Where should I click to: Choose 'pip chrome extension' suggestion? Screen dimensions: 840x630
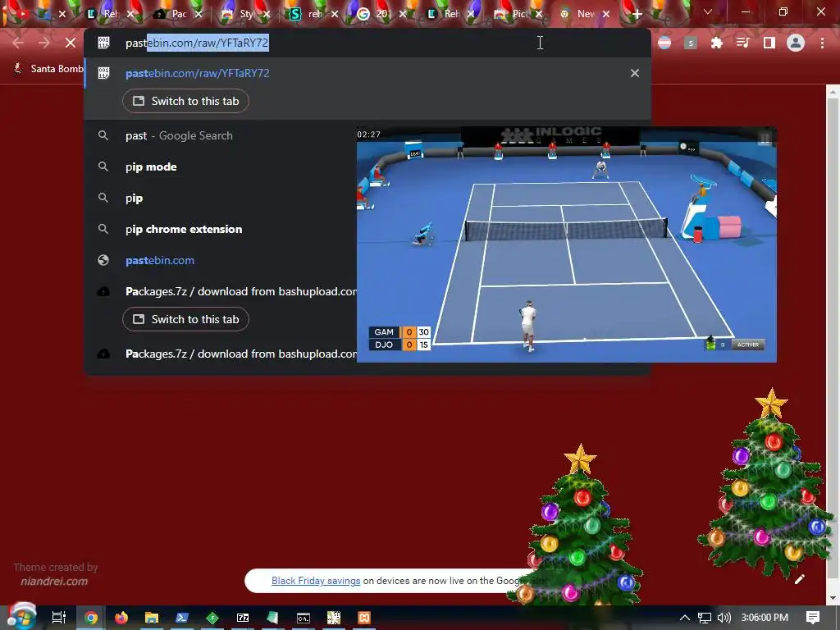coord(184,230)
